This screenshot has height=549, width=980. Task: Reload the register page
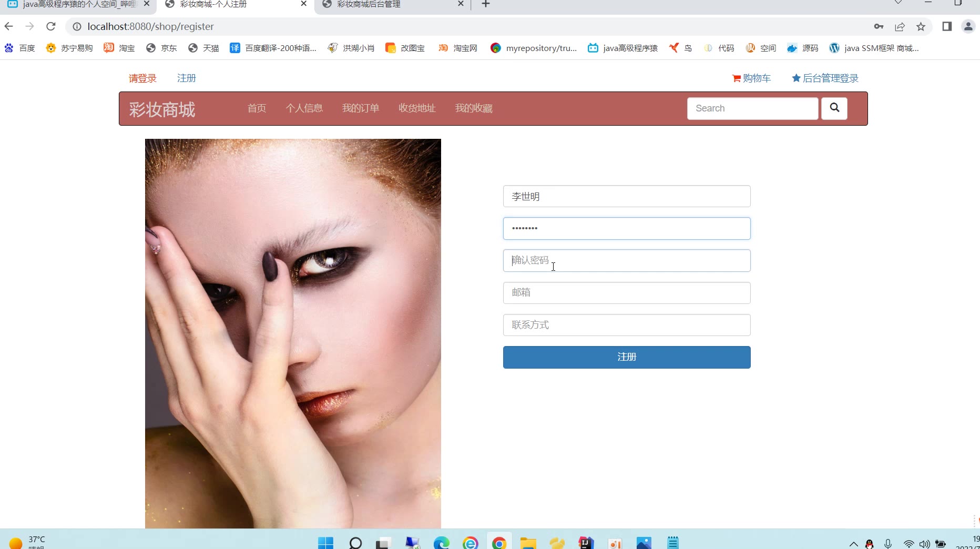[50, 26]
